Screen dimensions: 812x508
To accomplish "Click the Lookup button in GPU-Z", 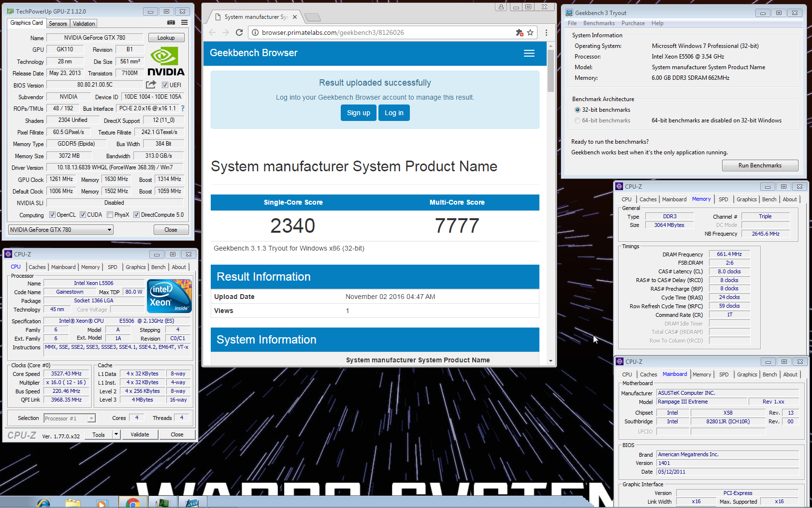I will pyautogui.click(x=166, y=38).
